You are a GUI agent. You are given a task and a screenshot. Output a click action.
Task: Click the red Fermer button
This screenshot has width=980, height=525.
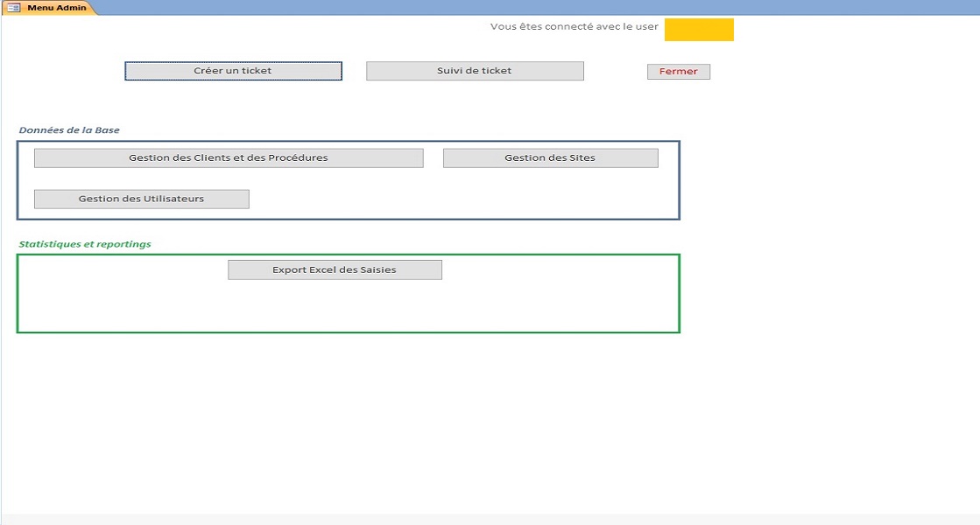pyautogui.click(x=678, y=72)
